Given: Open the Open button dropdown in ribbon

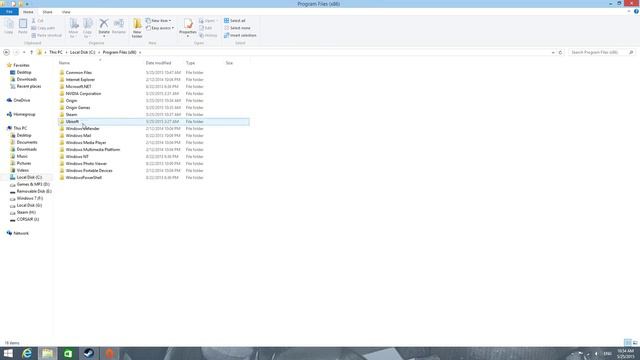Looking at the screenshot, I should (x=208, y=20).
